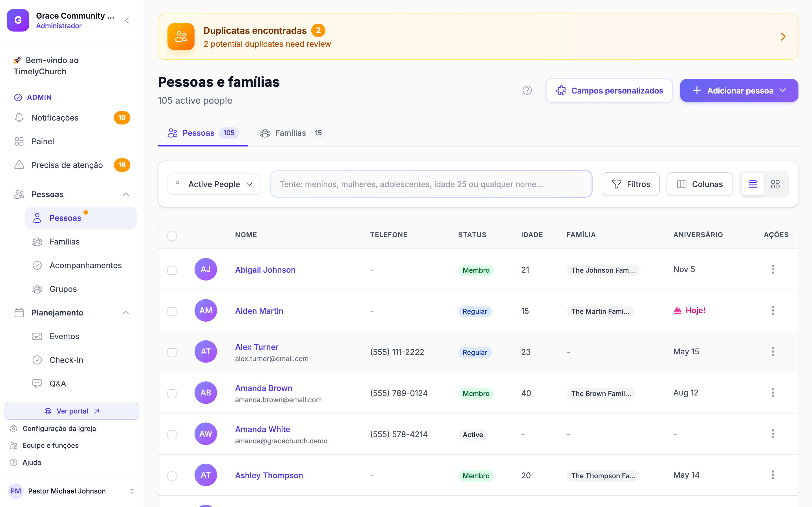Open actions menu for Amanda White

(x=773, y=434)
